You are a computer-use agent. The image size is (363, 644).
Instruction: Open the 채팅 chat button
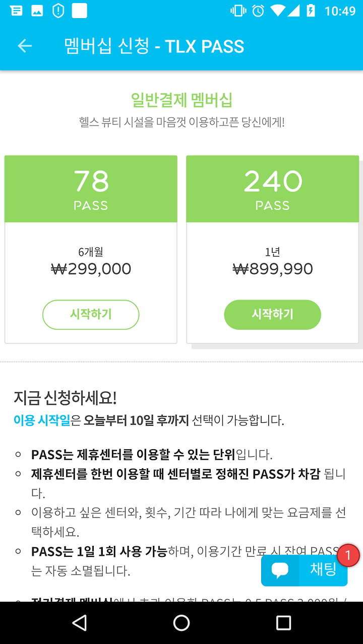click(304, 570)
